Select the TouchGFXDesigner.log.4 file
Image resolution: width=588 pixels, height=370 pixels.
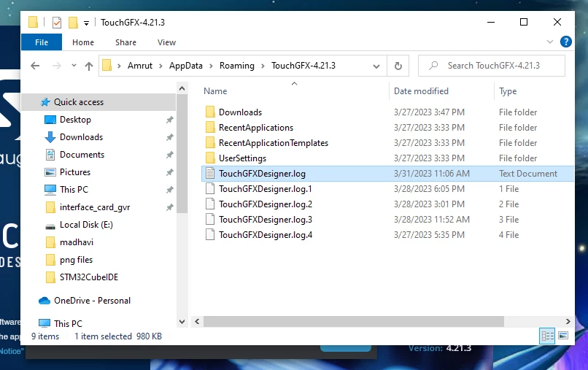265,235
